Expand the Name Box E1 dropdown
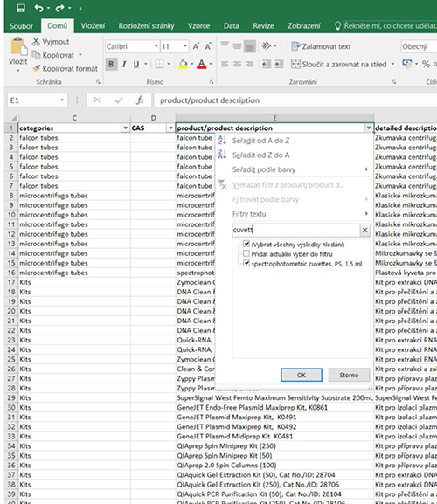This screenshot has height=504, width=437. pos(62,100)
